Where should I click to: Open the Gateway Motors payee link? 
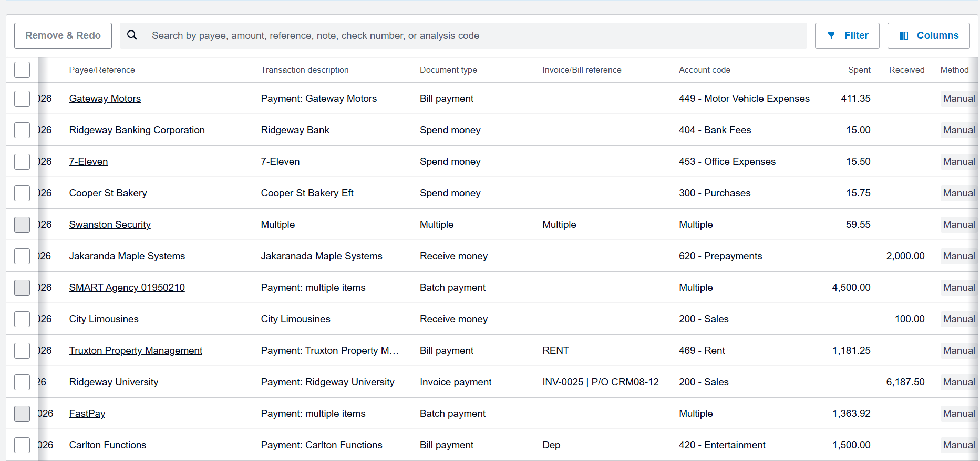point(105,98)
